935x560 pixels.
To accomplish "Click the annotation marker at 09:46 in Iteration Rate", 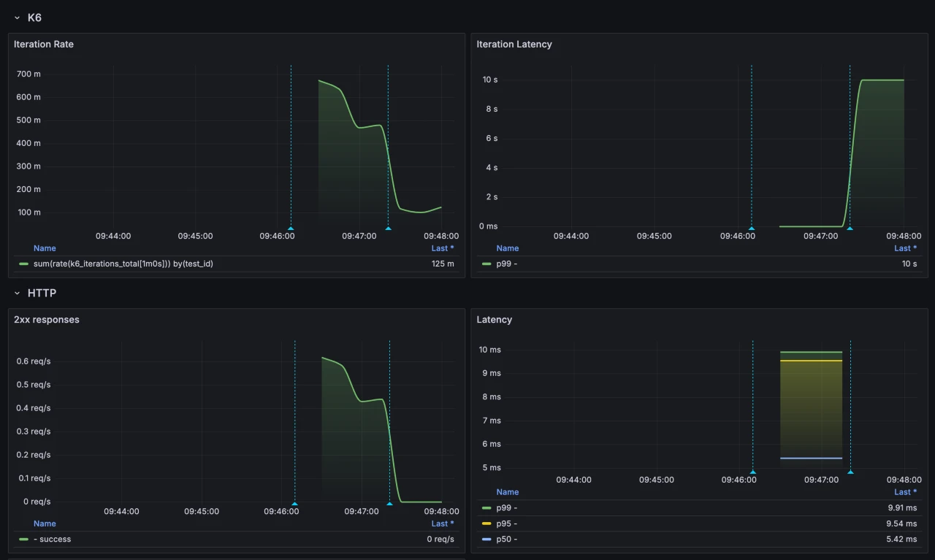I will [x=291, y=228].
